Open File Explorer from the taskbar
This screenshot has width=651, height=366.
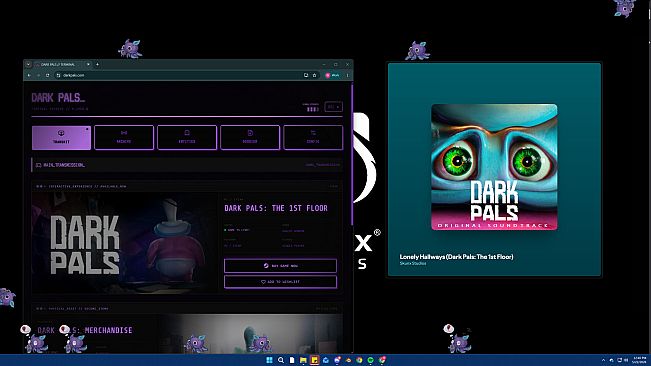point(303,360)
